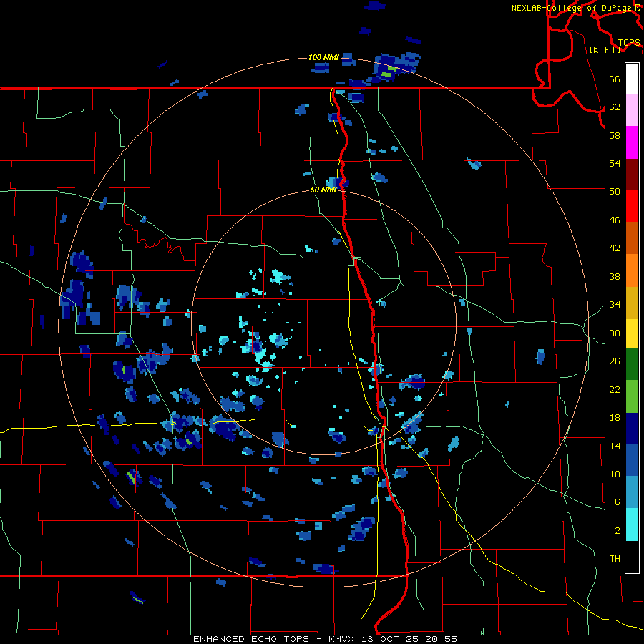Click the 66 legend value
The width and height of the screenshot is (644, 644).
[x=615, y=79]
